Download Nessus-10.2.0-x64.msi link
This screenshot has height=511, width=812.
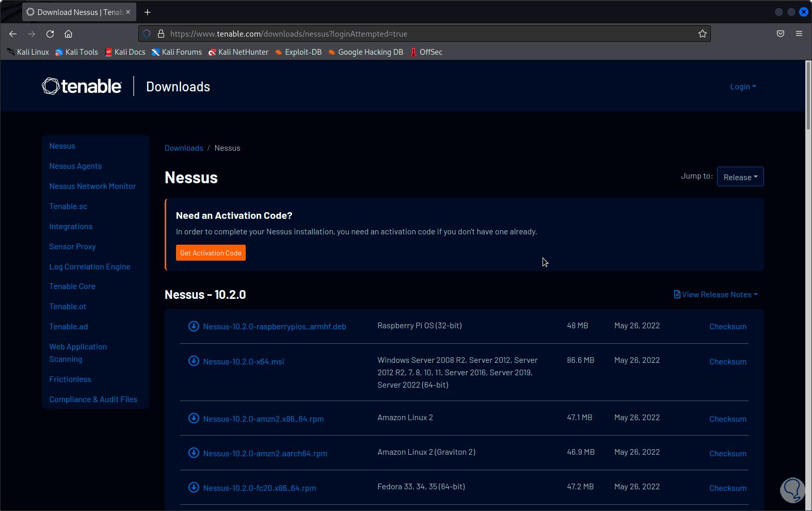244,362
